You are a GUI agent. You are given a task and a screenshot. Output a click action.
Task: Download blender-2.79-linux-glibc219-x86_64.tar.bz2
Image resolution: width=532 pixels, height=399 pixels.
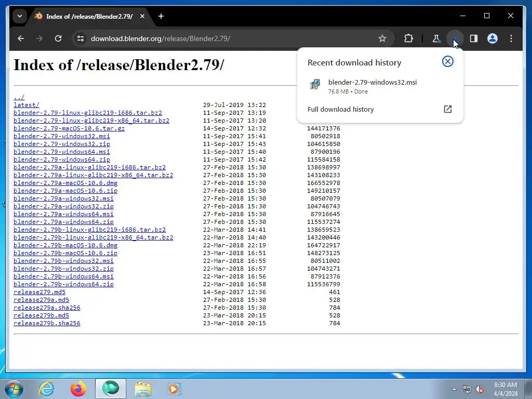pos(91,121)
